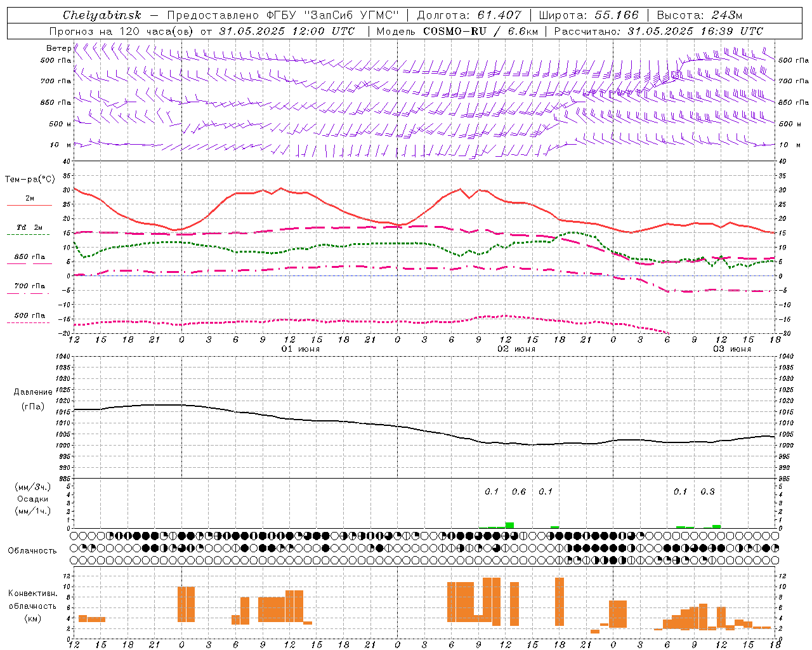This screenshot has width=812, height=650.
Task: Click the Рассчитано: 31.05.2025 16:39 UTC text
Action: [658, 31]
